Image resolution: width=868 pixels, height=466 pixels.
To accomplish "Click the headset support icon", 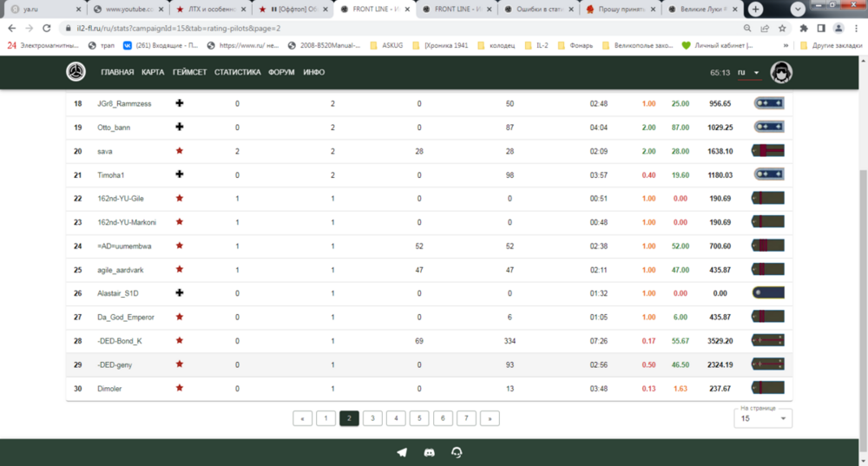I will (x=457, y=452).
